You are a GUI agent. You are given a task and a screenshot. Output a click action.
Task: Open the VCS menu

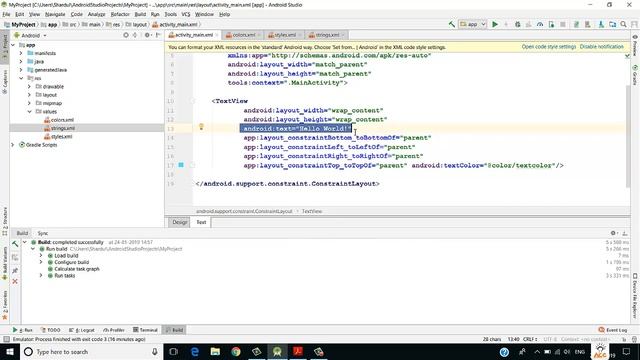pyautogui.click(x=186, y=14)
